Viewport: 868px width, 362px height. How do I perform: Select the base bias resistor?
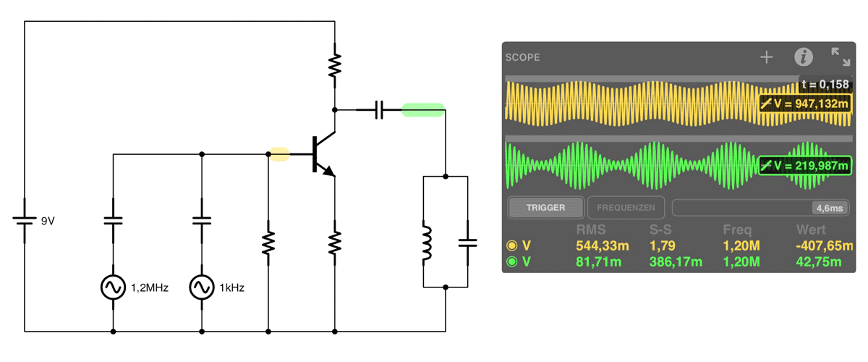pos(268,243)
